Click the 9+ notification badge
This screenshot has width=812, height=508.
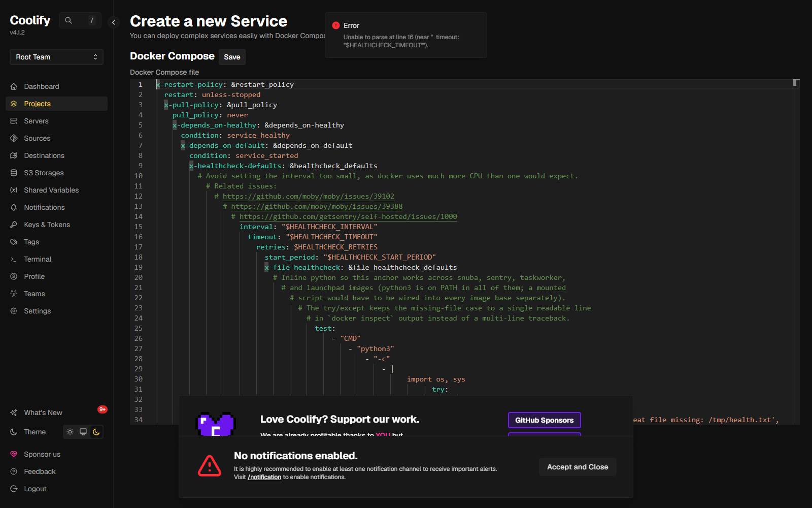(x=103, y=409)
